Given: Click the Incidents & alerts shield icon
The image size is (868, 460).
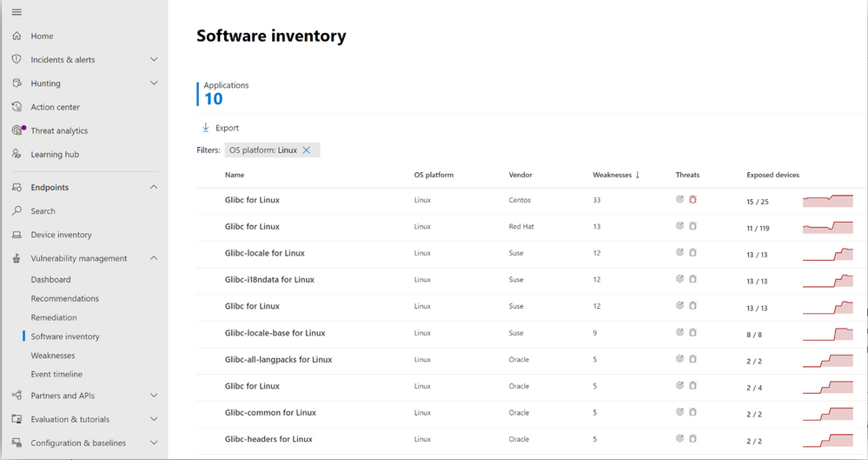Looking at the screenshot, I should pyautogui.click(x=17, y=59).
